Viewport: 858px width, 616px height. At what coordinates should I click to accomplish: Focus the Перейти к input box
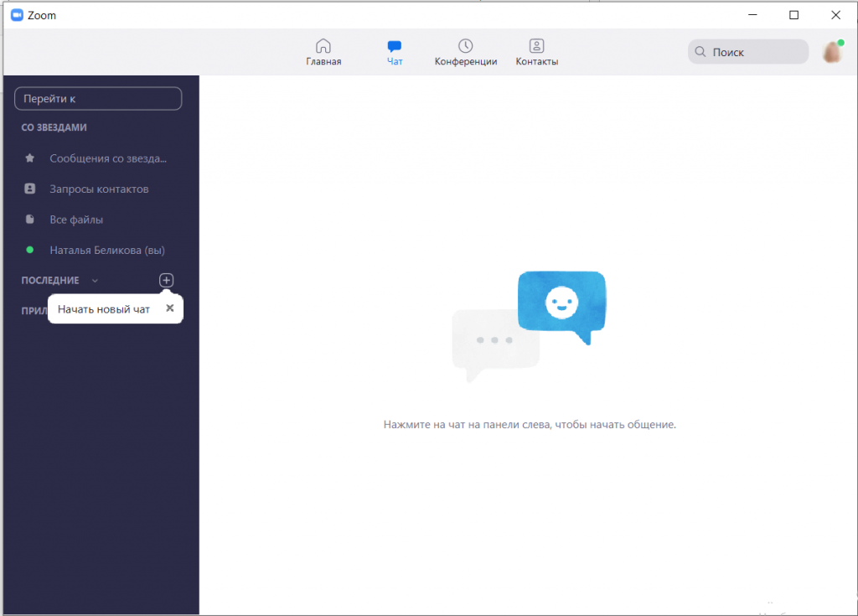pos(98,99)
